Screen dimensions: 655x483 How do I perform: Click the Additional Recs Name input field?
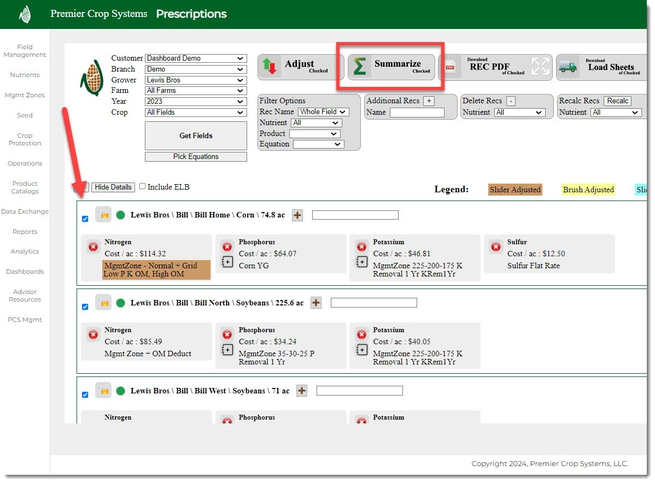pyautogui.click(x=416, y=113)
